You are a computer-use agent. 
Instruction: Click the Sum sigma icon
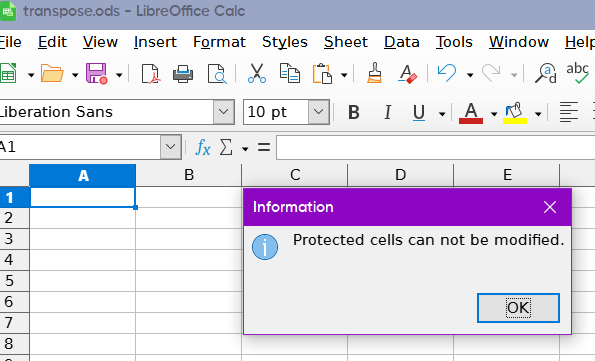tap(226, 147)
